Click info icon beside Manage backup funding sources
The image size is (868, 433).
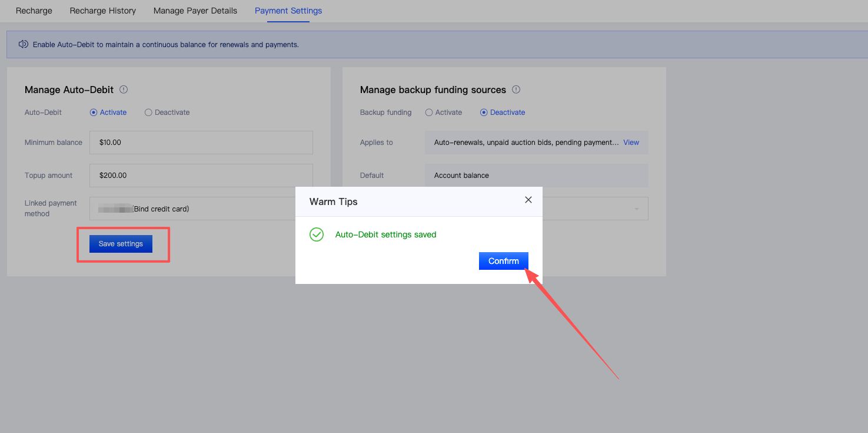[516, 90]
